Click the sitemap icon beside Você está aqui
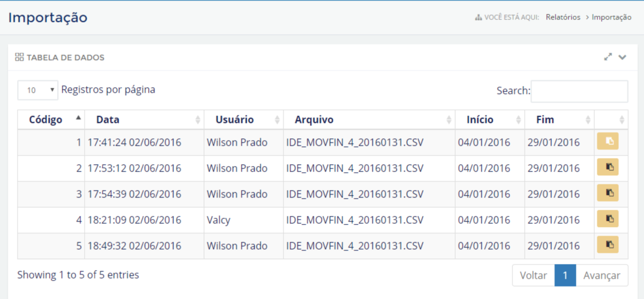This screenshot has width=644, height=299. point(478,18)
